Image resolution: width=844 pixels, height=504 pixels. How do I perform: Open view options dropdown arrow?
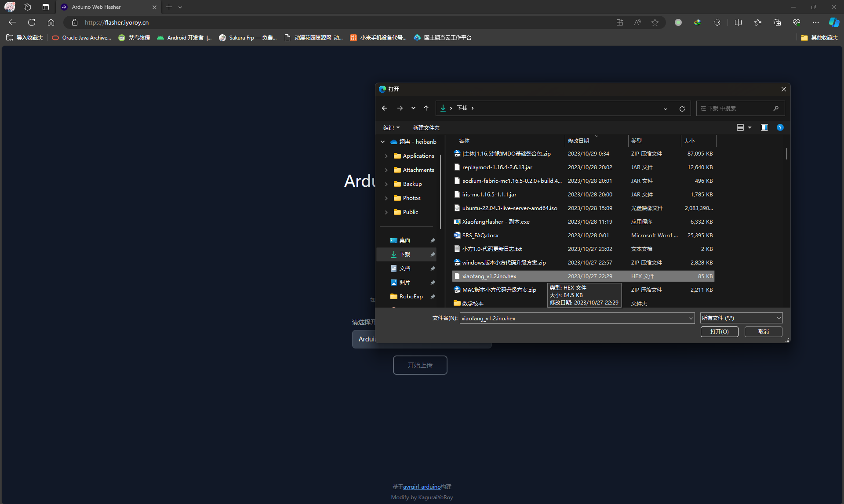pos(749,127)
